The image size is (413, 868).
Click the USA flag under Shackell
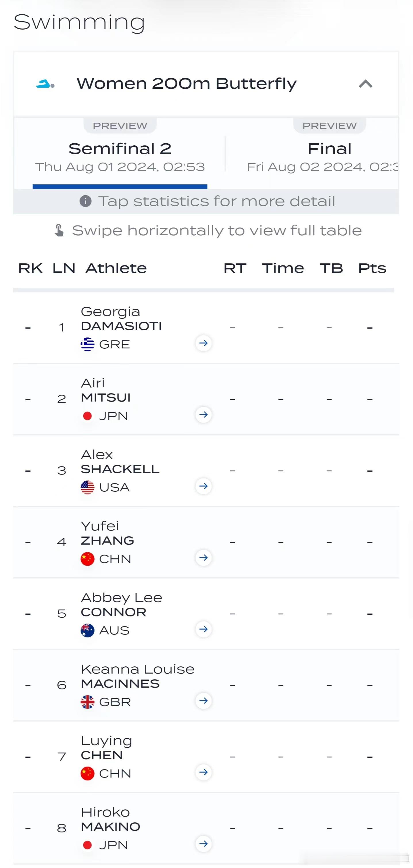(87, 487)
